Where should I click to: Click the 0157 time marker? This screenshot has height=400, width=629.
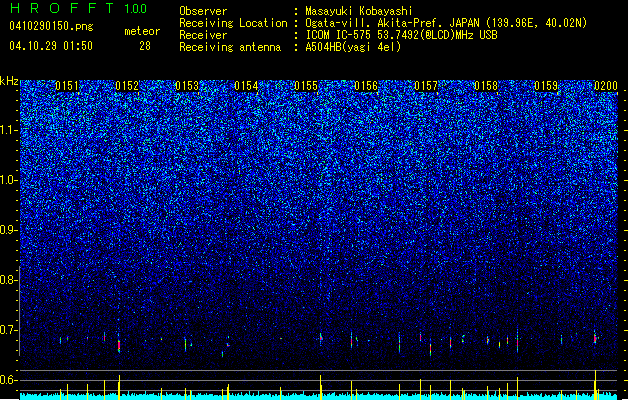point(426,86)
